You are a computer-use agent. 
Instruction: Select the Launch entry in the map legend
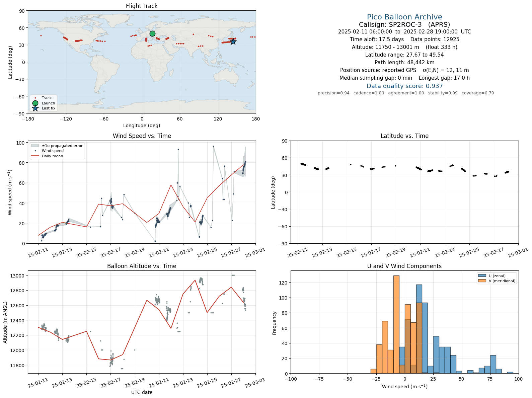pos(43,103)
